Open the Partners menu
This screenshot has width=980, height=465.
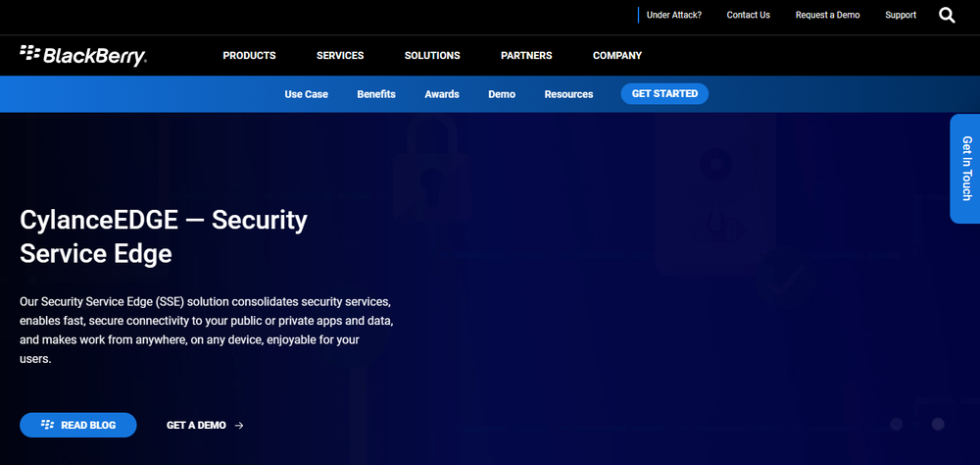[526, 56]
